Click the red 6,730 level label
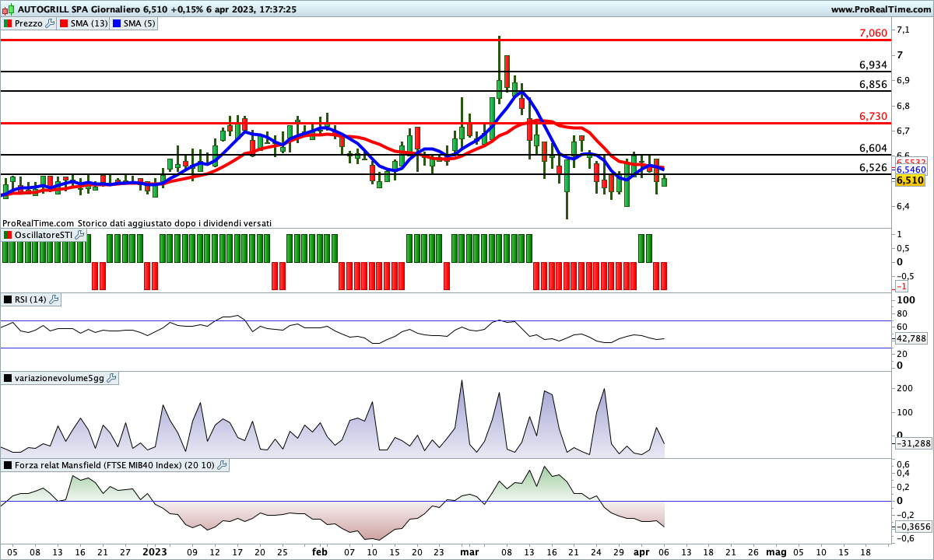The width and height of the screenshot is (934, 560). coord(873,116)
